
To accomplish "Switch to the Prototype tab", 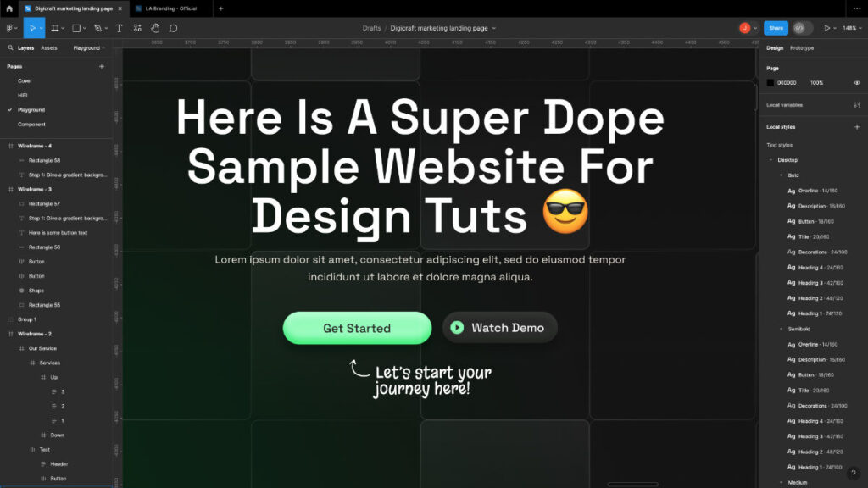I will click(x=802, y=48).
